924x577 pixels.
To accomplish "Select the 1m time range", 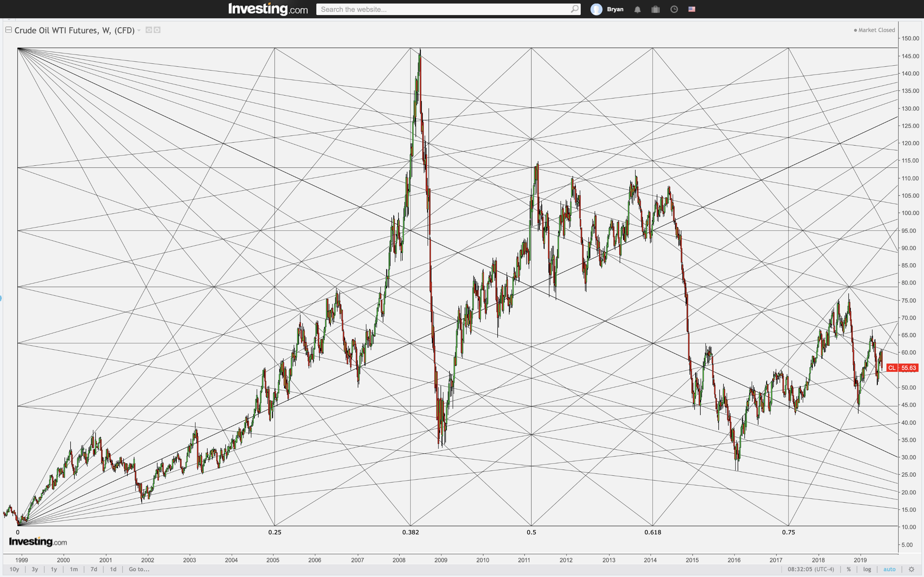I will tap(74, 569).
